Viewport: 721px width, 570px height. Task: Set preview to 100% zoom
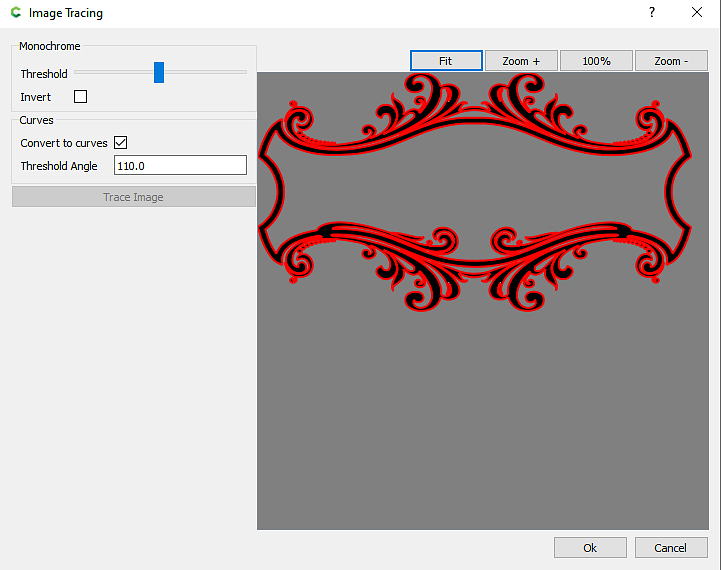click(x=596, y=61)
